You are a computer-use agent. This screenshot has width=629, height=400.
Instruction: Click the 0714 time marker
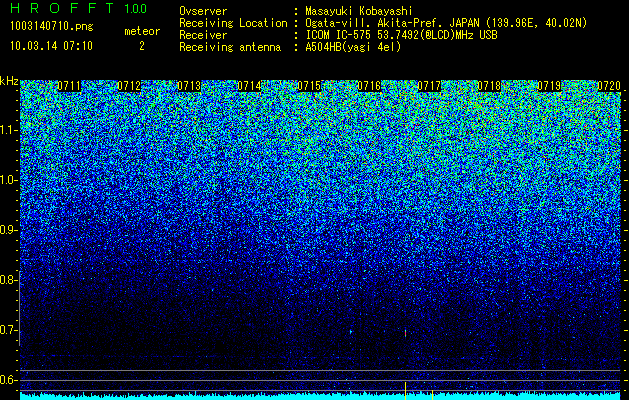249,86
